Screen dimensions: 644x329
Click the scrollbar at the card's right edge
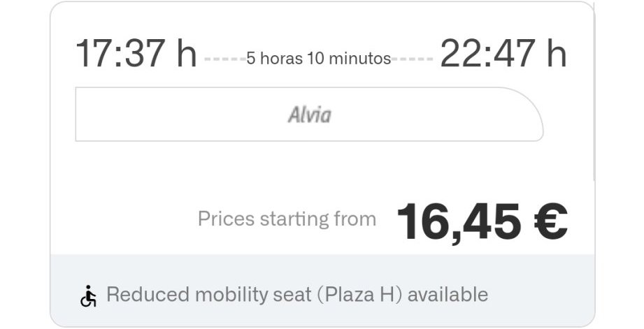(594, 91)
